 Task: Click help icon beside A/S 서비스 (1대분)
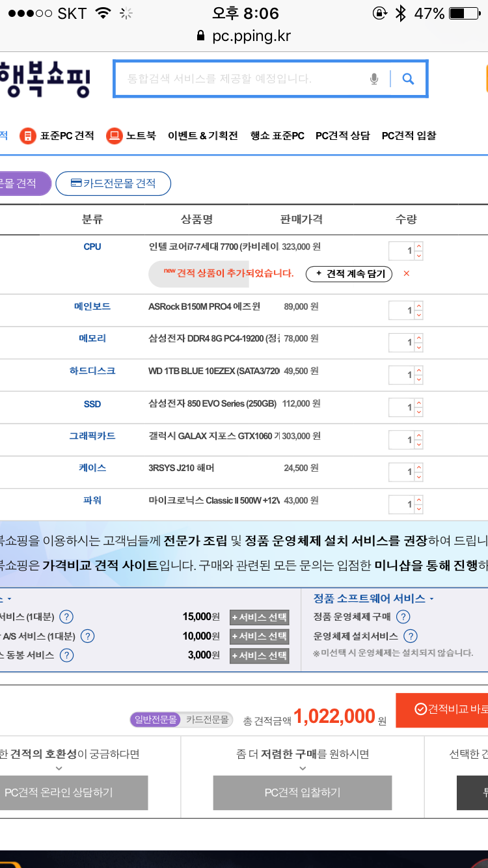coord(87,636)
